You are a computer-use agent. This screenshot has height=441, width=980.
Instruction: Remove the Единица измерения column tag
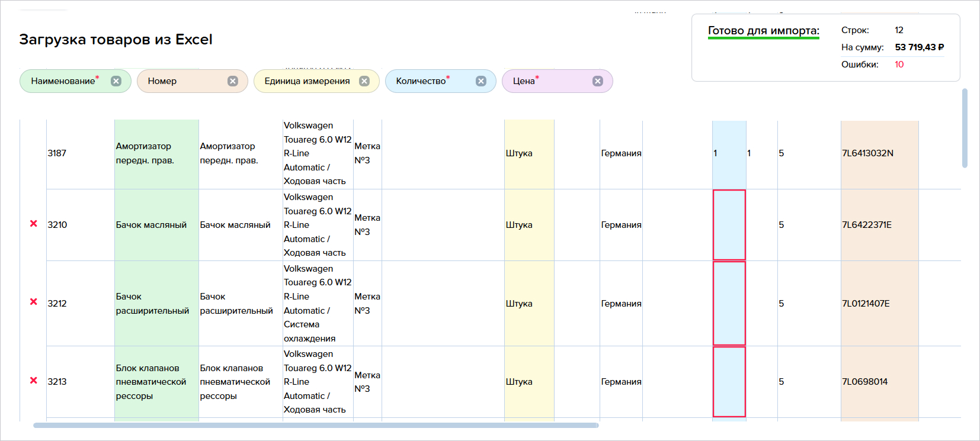[x=364, y=81]
